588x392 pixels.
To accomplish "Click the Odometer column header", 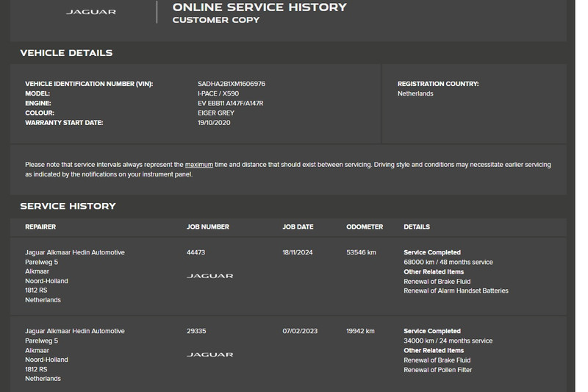I will pos(365,227).
